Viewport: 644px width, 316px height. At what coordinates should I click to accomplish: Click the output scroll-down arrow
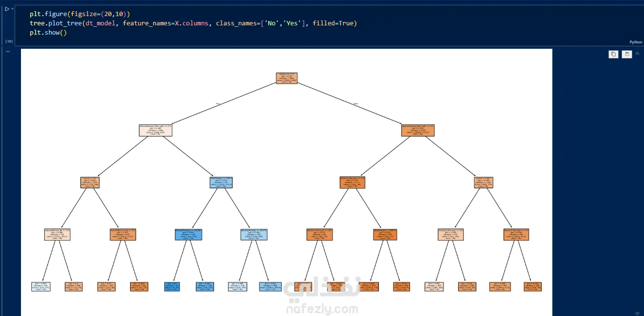tap(637, 313)
